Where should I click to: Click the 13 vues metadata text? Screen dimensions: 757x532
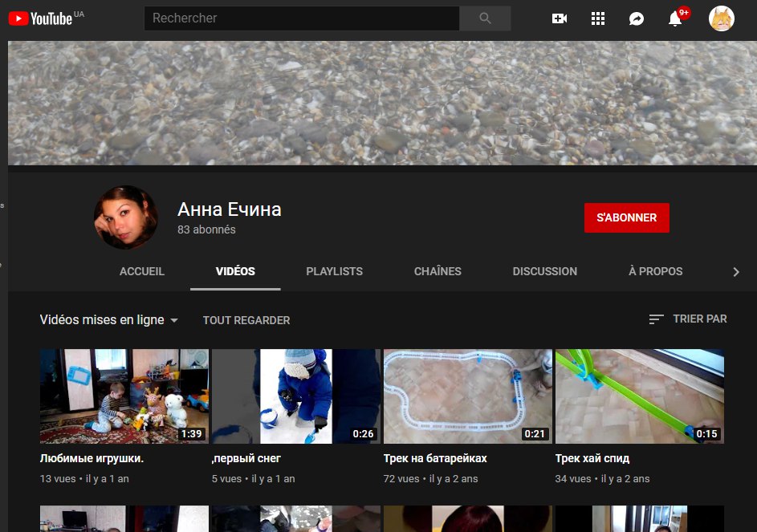pos(58,479)
